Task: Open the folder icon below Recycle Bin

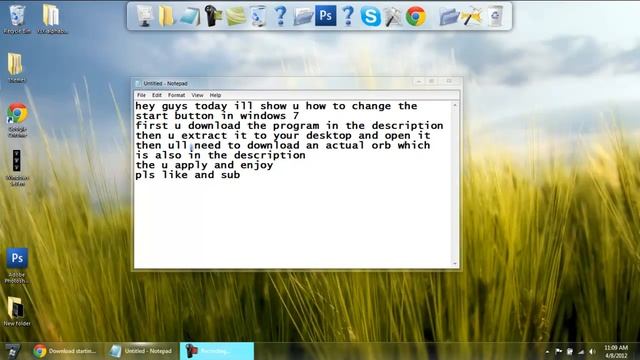Action: coord(16,68)
